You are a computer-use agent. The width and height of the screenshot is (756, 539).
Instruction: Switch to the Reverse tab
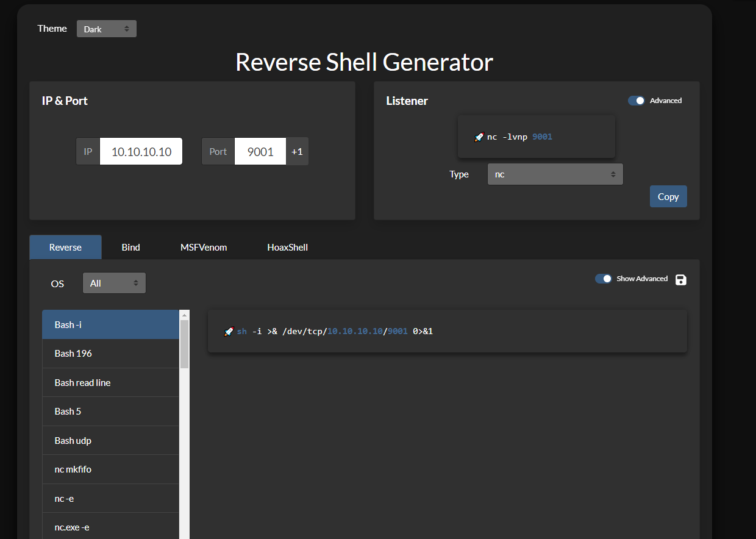tap(65, 248)
